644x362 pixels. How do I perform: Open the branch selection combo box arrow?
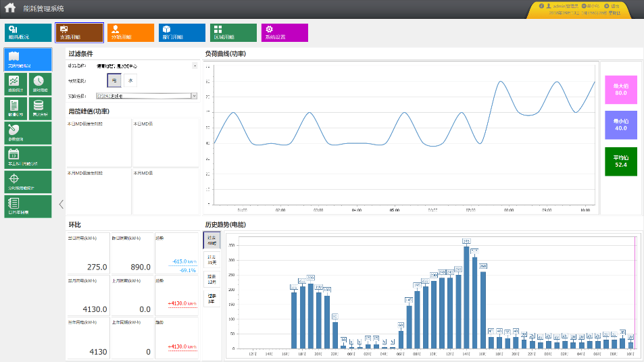coord(194,96)
